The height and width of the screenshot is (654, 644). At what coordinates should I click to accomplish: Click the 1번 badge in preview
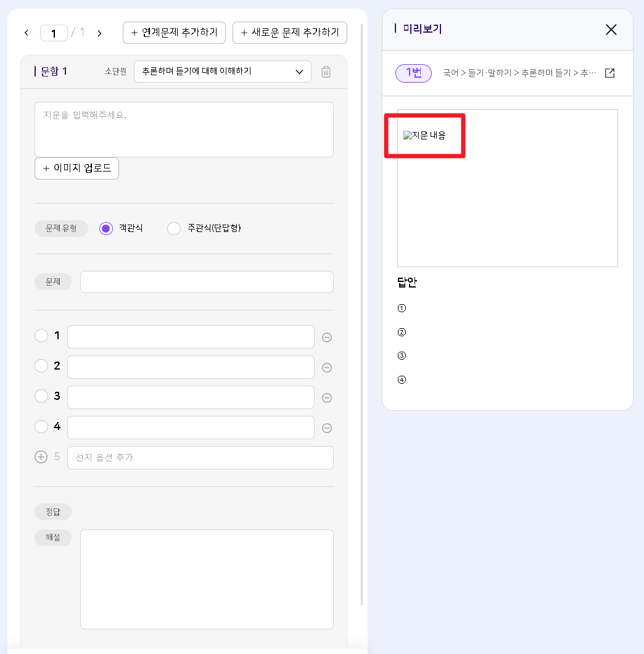click(413, 73)
